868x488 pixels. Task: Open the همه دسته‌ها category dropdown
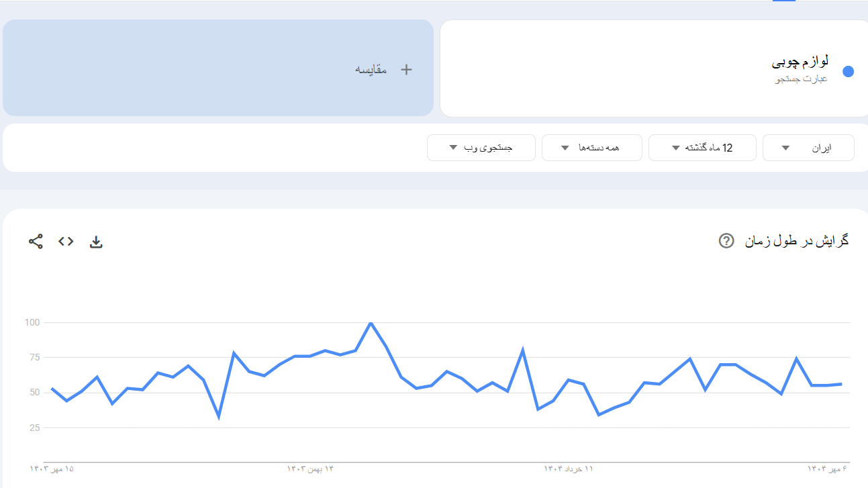[591, 148]
